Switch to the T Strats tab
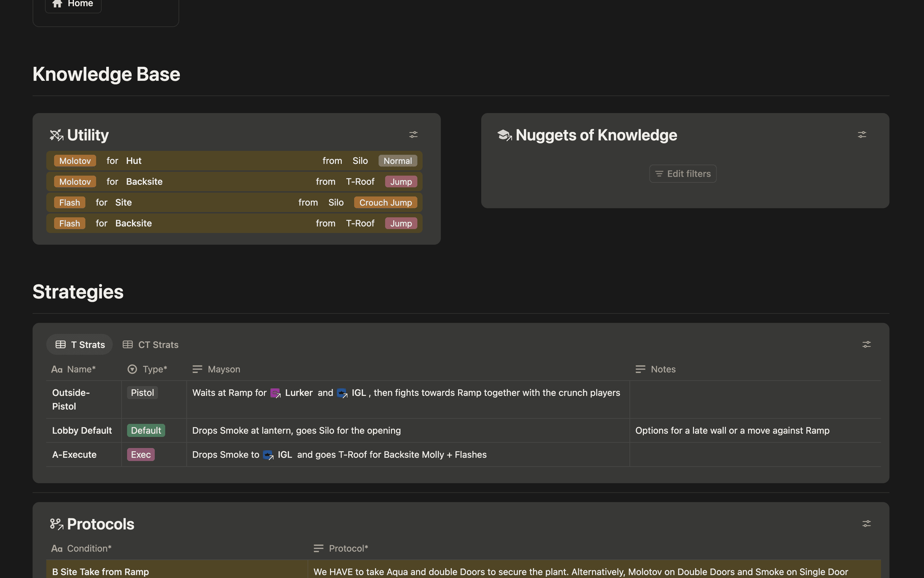Viewport: 924px width, 578px height. [x=80, y=344]
